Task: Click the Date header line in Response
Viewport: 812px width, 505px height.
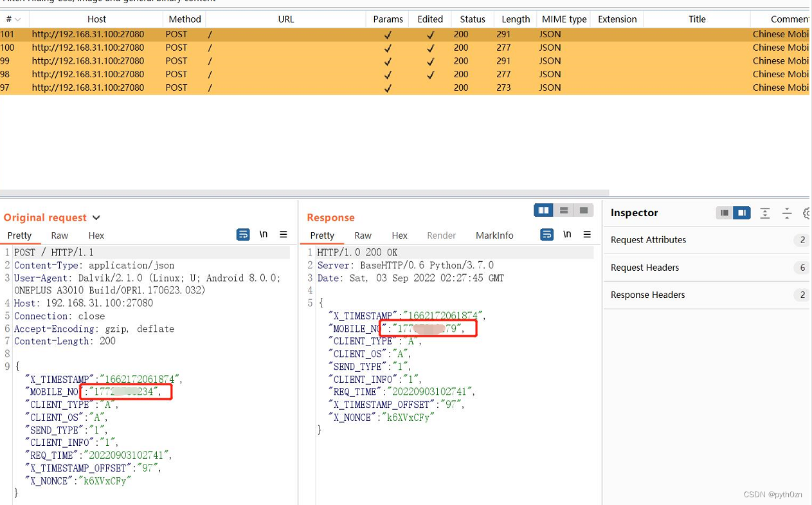Action: point(410,279)
